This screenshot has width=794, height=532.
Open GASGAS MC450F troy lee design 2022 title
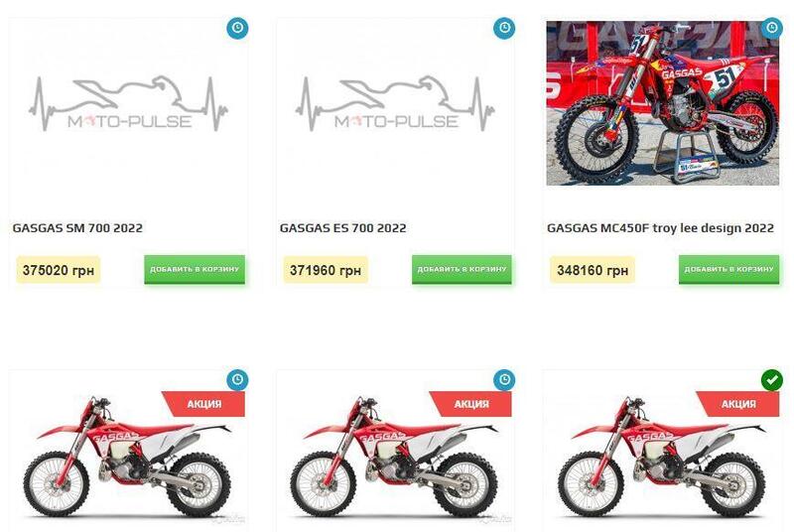point(660,227)
